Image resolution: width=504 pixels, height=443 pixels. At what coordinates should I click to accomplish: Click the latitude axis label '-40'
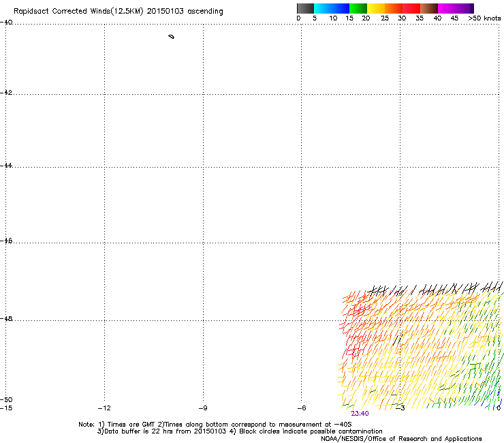pos(6,22)
